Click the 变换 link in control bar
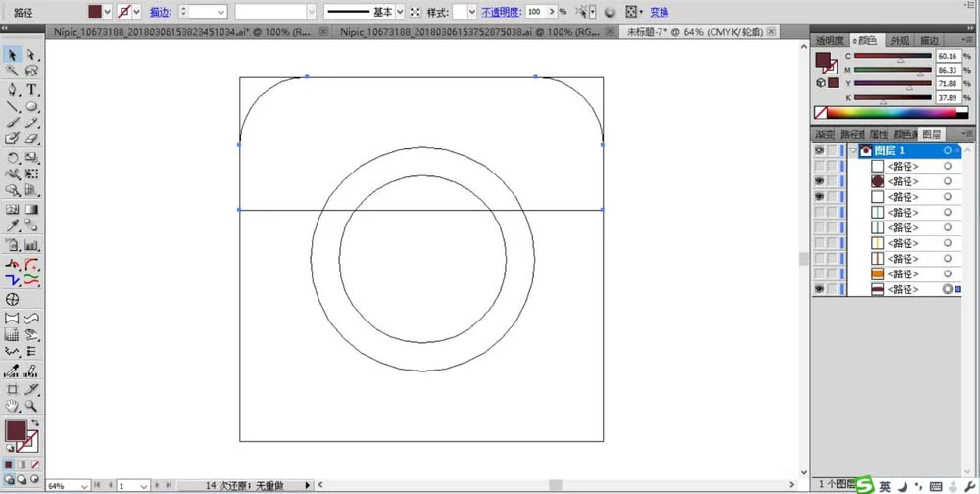980x494 pixels. click(x=659, y=12)
